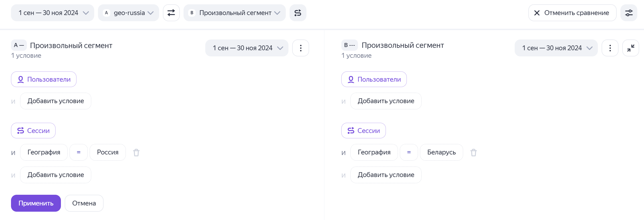The image size is (644, 220).
Task: Delete the География = Беларусь condition
Action: (x=473, y=153)
